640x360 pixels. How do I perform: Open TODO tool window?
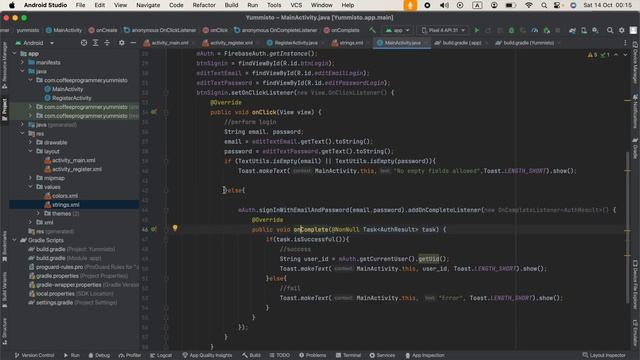point(280,356)
